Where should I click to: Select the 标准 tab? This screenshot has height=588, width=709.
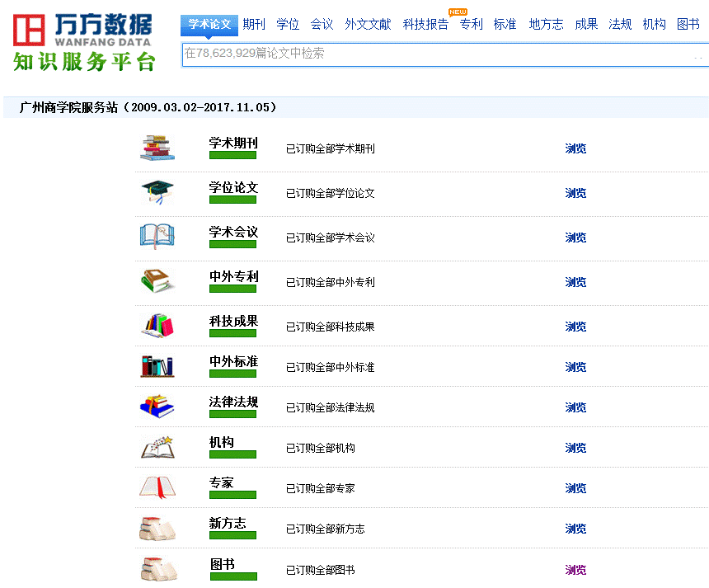tap(505, 24)
